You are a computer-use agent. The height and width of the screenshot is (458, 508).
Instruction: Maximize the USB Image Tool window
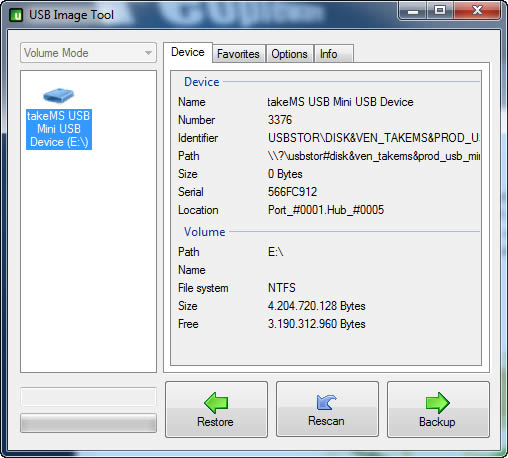pos(440,11)
